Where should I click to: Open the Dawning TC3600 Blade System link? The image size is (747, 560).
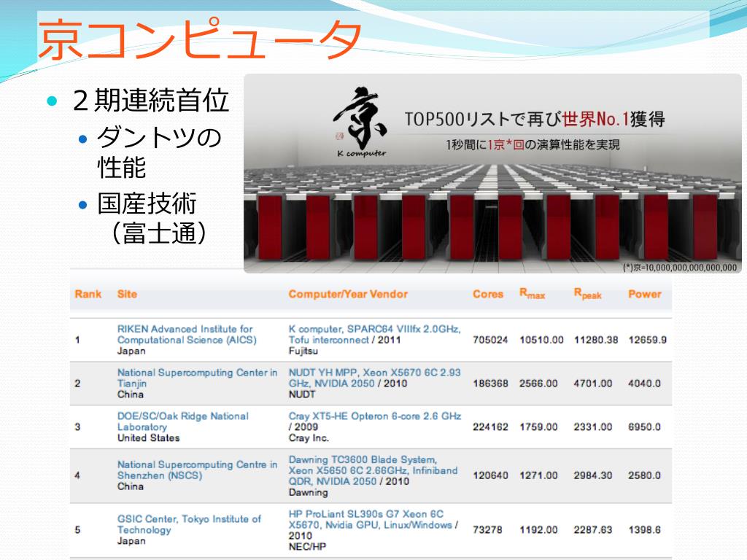click(373, 470)
